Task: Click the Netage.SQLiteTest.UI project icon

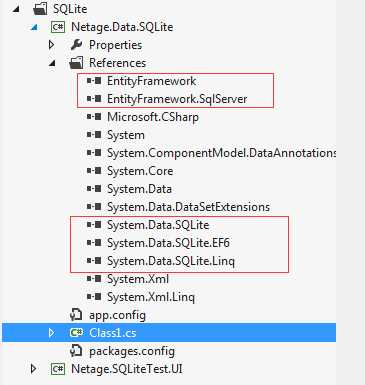Action: tap(58, 369)
